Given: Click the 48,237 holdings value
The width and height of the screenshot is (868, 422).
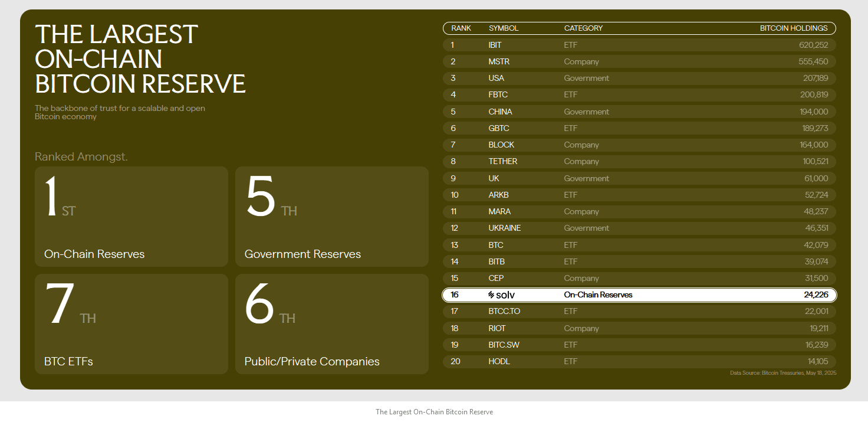Looking at the screenshot, I should [817, 211].
